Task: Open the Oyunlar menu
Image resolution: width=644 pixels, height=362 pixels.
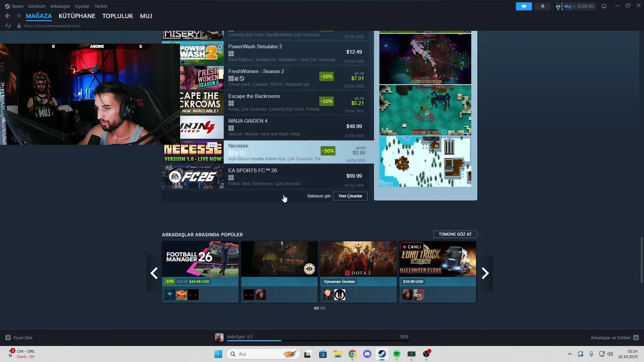Action: point(83,6)
